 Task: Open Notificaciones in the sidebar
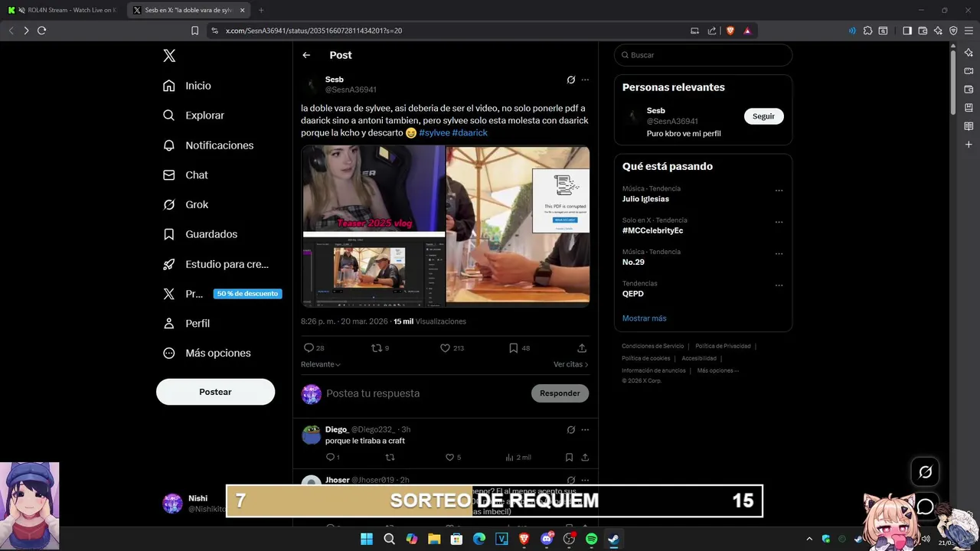pos(208,145)
